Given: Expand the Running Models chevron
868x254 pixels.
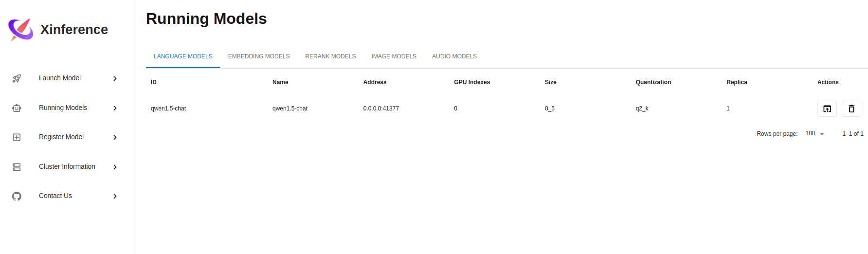Looking at the screenshot, I should click(115, 108).
